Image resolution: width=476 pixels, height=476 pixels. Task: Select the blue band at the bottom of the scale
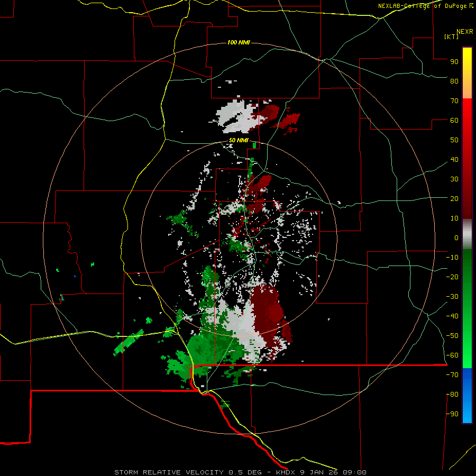[467, 396]
